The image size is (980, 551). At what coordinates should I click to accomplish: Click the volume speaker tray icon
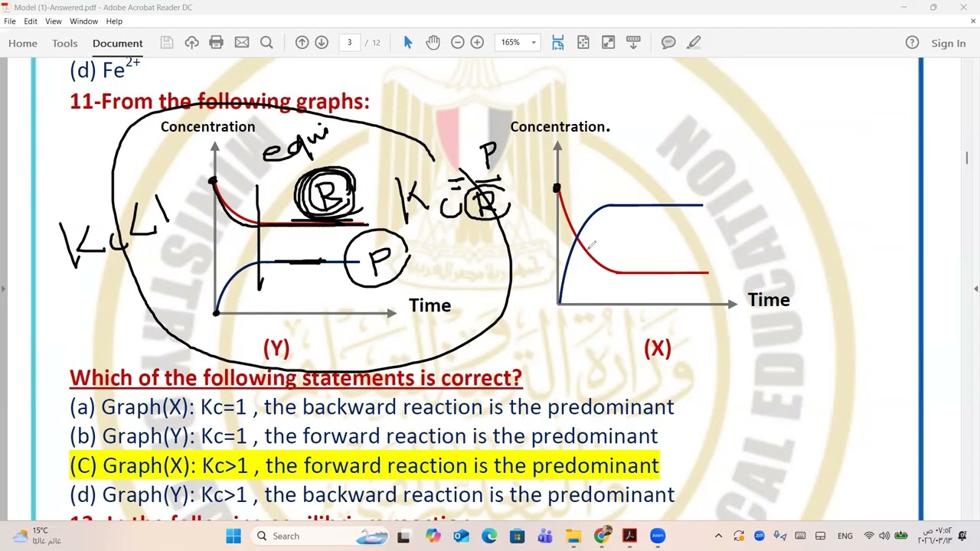(884, 536)
